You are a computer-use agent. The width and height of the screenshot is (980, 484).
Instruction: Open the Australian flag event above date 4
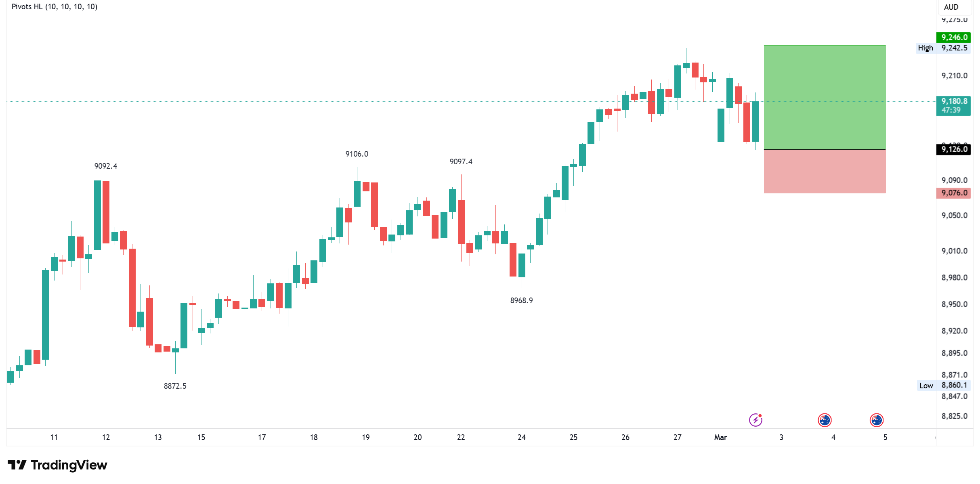coord(824,420)
